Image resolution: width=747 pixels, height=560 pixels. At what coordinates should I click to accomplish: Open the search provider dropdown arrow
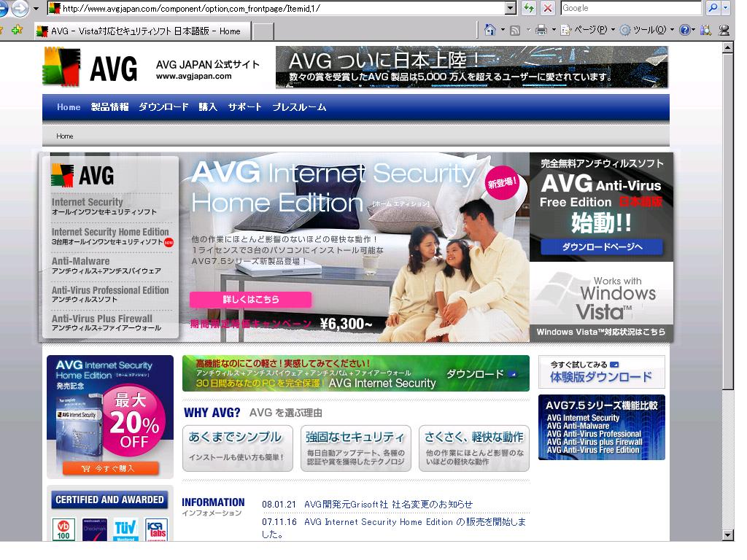[726, 8]
